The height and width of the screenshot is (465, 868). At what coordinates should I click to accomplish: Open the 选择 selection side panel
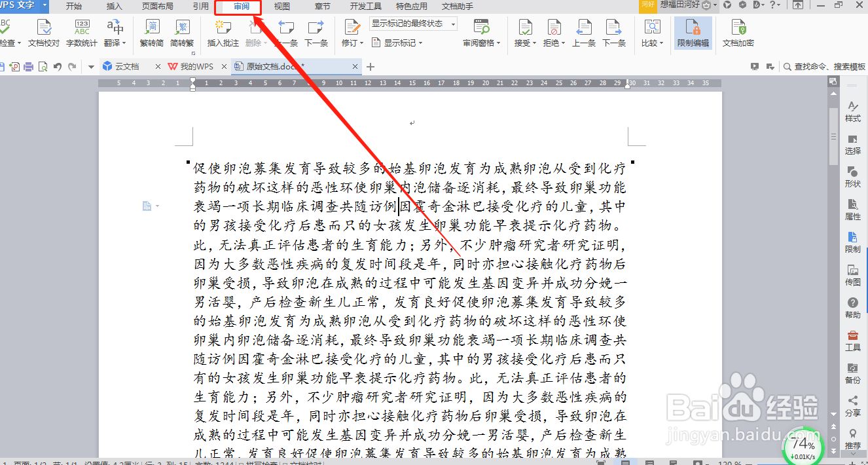[x=853, y=144]
